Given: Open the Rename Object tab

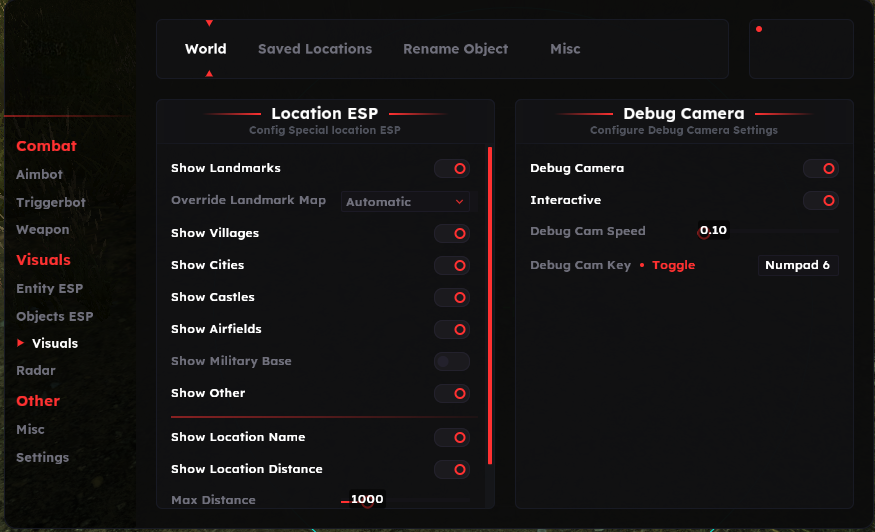Looking at the screenshot, I should 455,49.
